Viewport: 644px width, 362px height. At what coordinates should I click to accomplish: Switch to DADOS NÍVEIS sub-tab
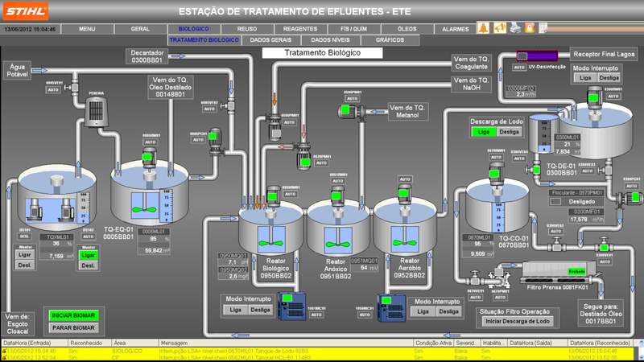330,40
